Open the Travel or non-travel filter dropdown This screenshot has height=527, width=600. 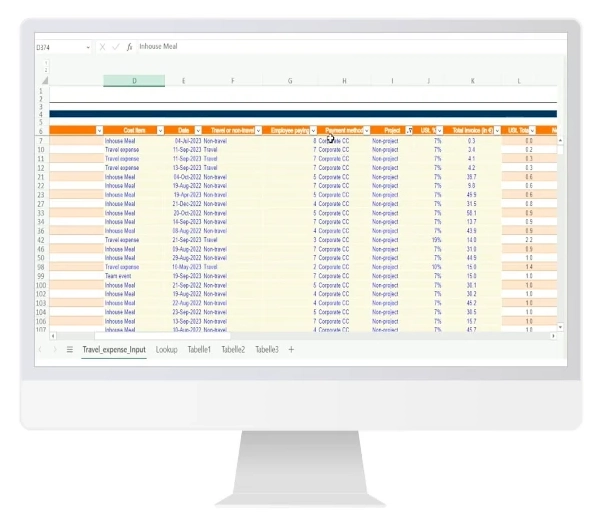pos(258,131)
